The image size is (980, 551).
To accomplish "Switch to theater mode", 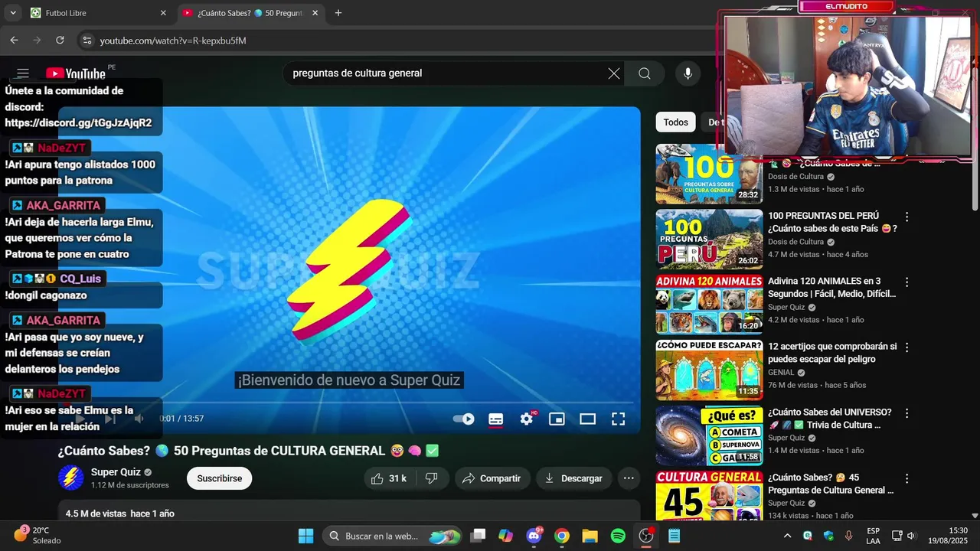I will pyautogui.click(x=587, y=419).
